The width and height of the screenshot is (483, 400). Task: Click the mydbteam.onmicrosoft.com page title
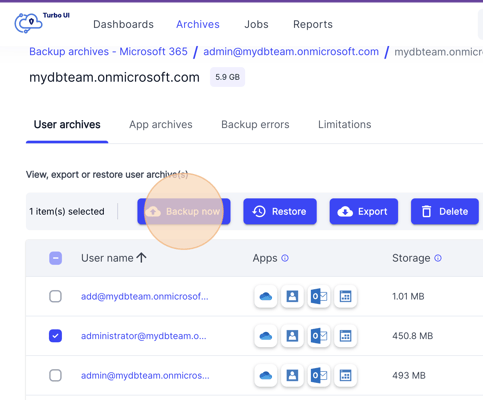pos(114,77)
